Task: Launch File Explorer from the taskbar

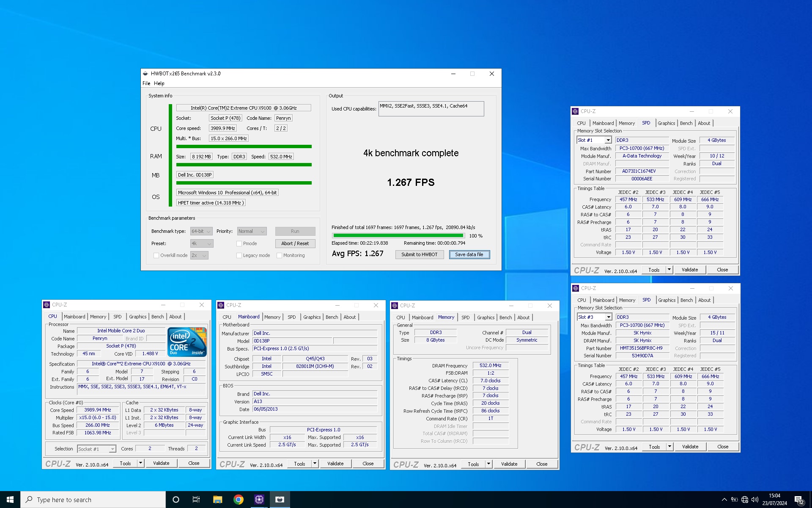Action: (x=217, y=500)
